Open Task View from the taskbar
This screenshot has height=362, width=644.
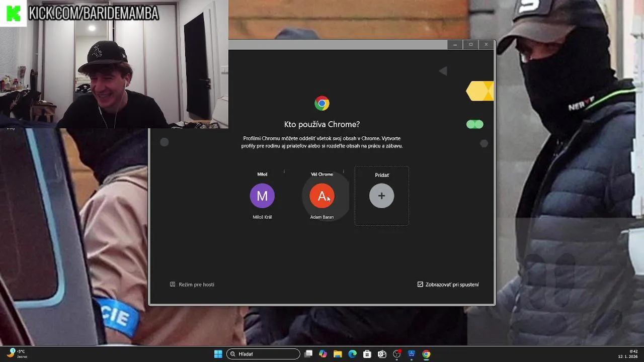308,354
